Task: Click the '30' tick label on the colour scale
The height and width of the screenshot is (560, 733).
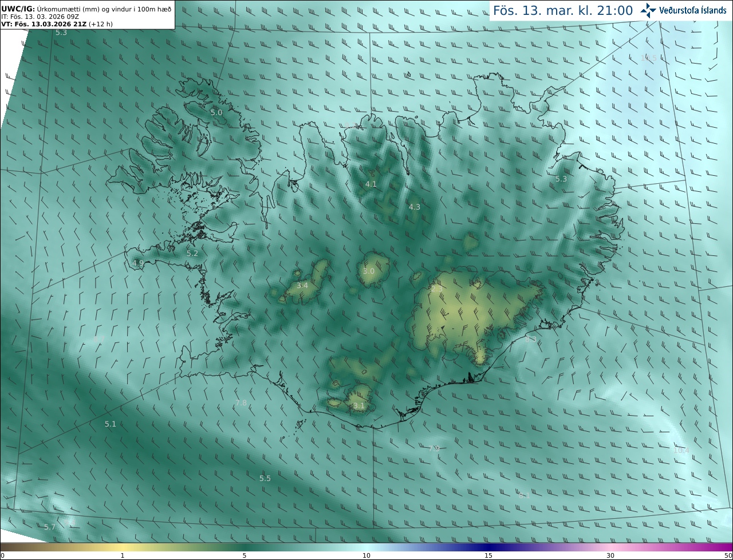Action: 610,555
